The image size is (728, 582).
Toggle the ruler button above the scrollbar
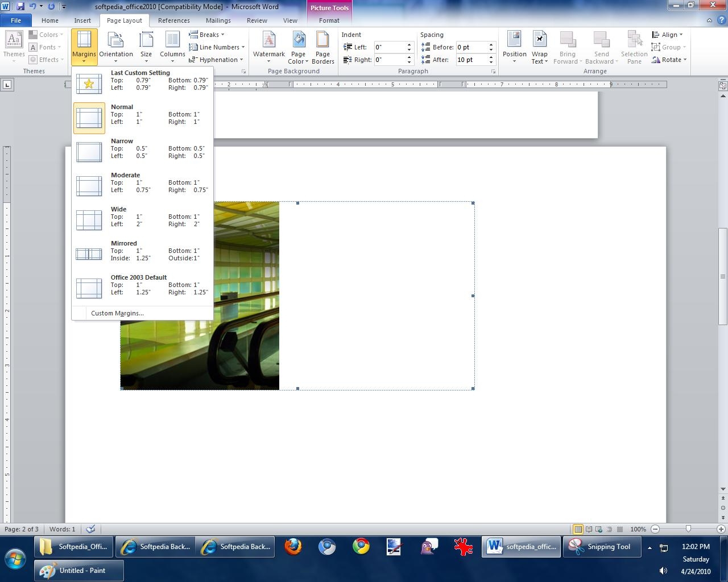tap(722, 86)
